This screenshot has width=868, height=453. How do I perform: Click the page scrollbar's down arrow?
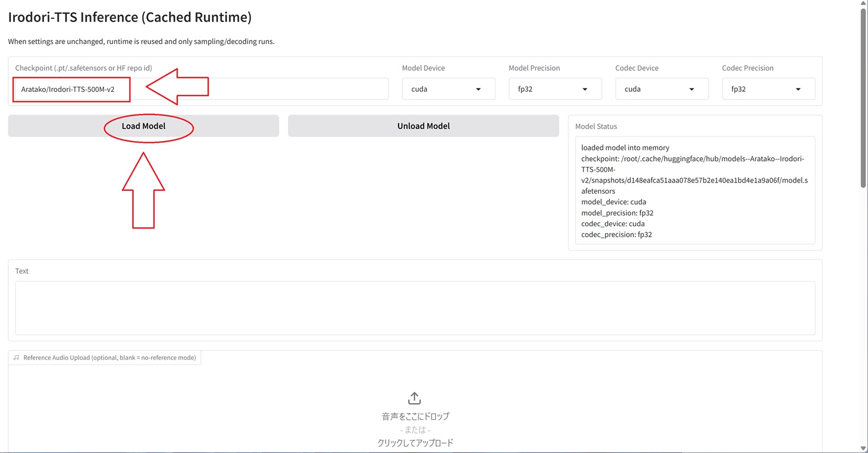point(863,448)
